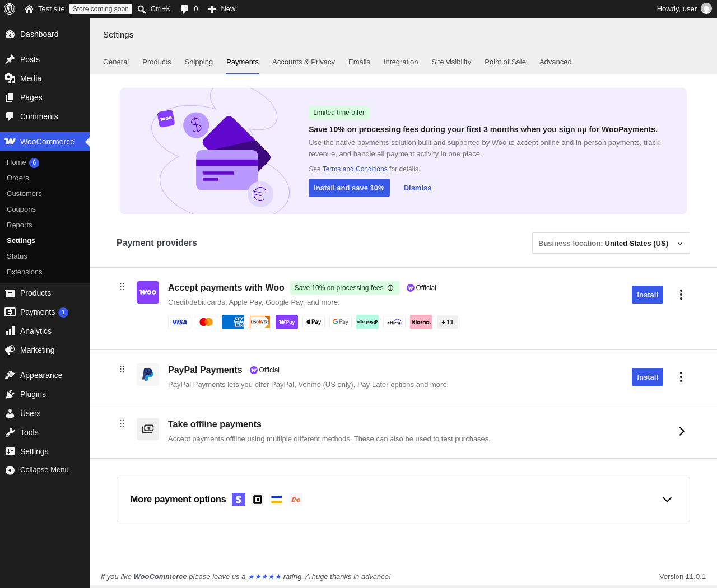Dismiss the WooPayments offer banner
Screen dimensions: 717x588
pyautogui.click(x=418, y=188)
